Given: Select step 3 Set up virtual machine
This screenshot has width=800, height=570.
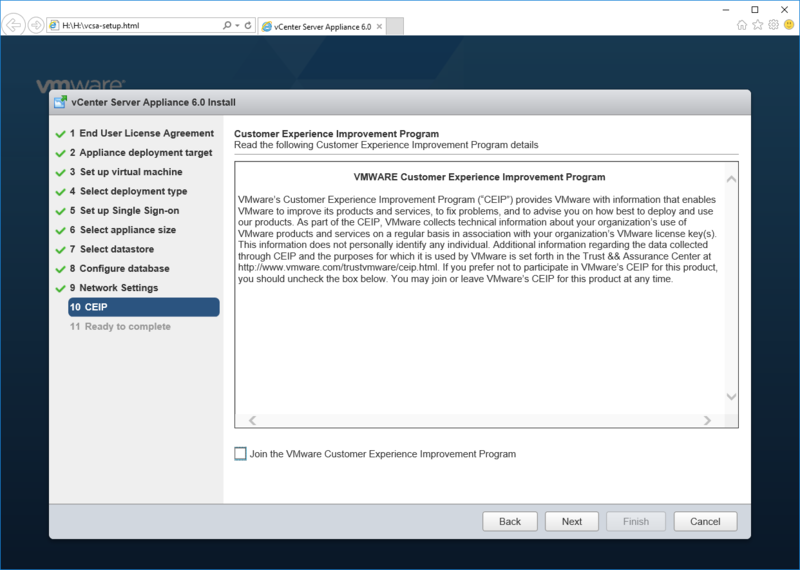Looking at the screenshot, I should [126, 172].
